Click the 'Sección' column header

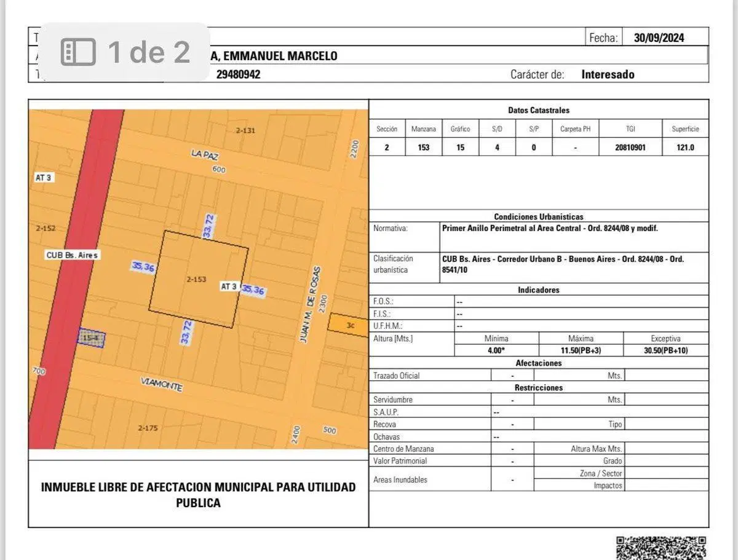click(x=387, y=129)
